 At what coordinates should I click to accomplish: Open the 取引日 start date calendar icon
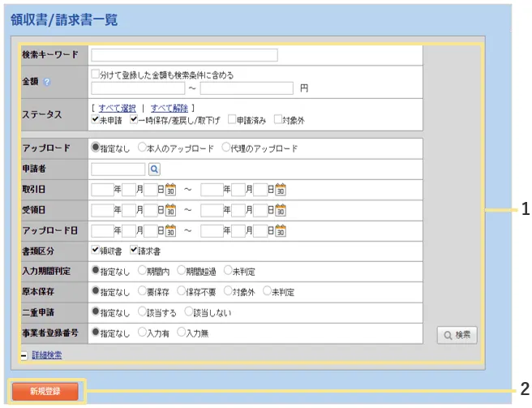[170, 190]
